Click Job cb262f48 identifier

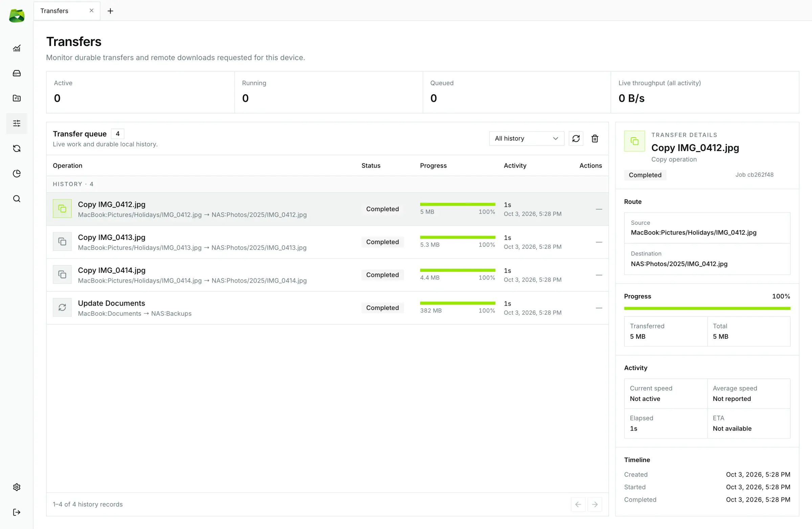(x=754, y=174)
